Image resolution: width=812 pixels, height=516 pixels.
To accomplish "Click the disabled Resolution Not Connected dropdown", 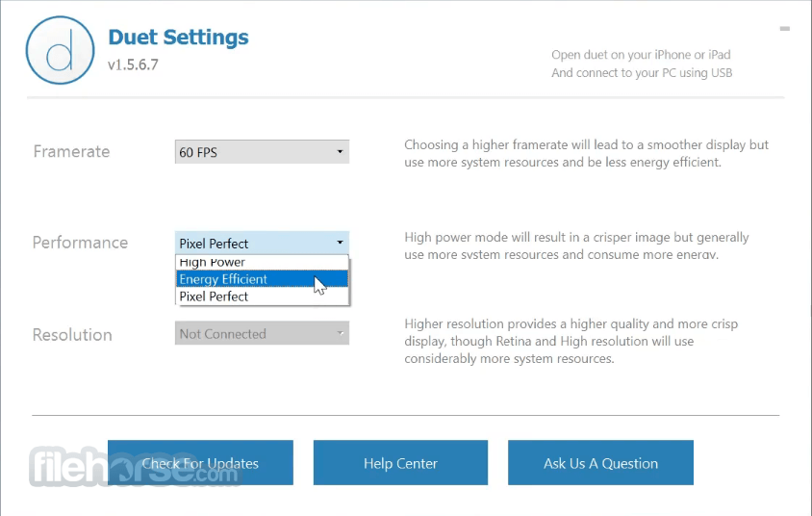I will (262, 334).
